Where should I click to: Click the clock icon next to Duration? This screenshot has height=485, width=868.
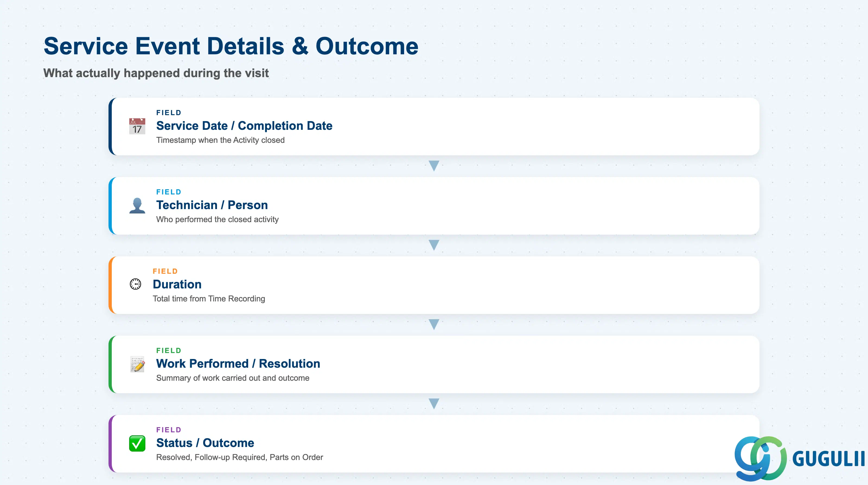pyautogui.click(x=135, y=284)
